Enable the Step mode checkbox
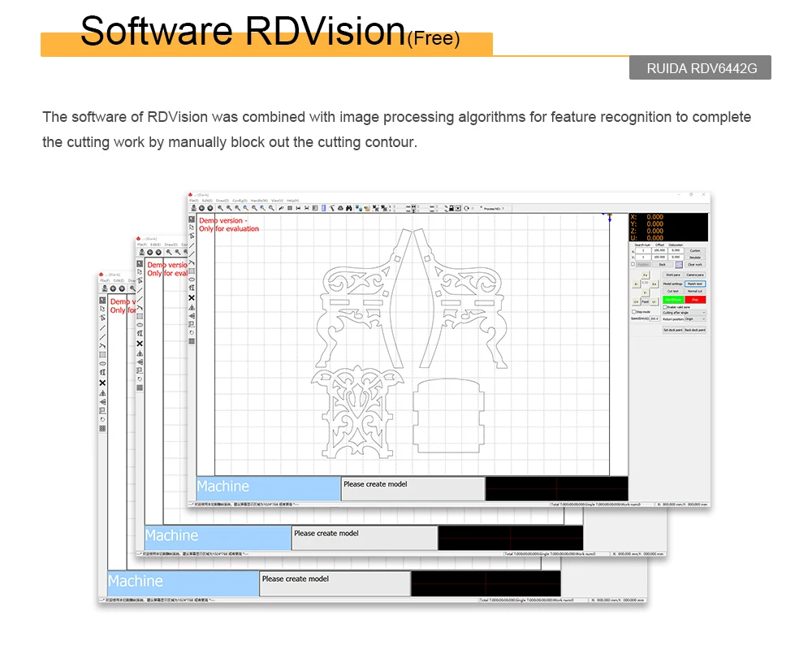 coord(634,312)
